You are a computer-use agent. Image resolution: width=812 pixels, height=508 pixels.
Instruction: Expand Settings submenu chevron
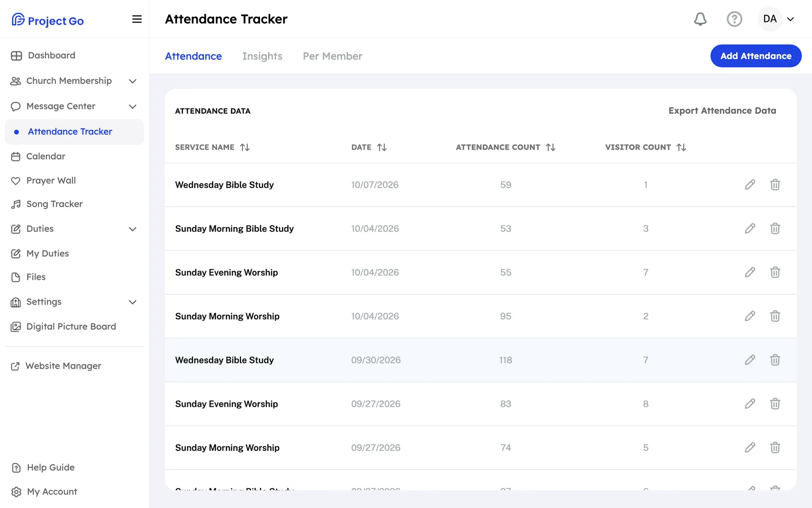132,302
